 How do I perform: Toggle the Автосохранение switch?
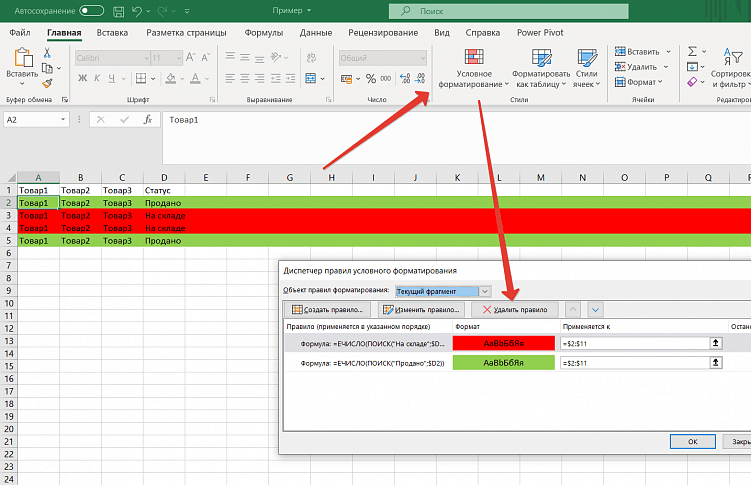pyautogui.click(x=91, y=11)
